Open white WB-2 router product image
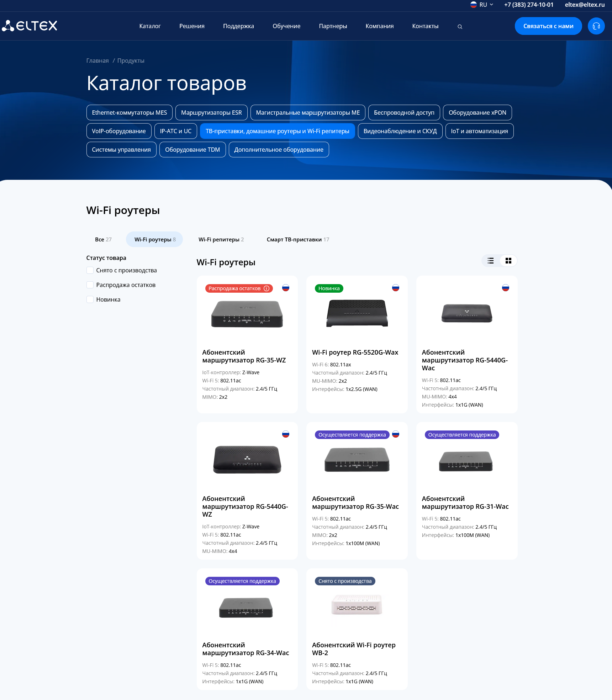The height and width of the screenshot is (700, 612). (357, 604)
